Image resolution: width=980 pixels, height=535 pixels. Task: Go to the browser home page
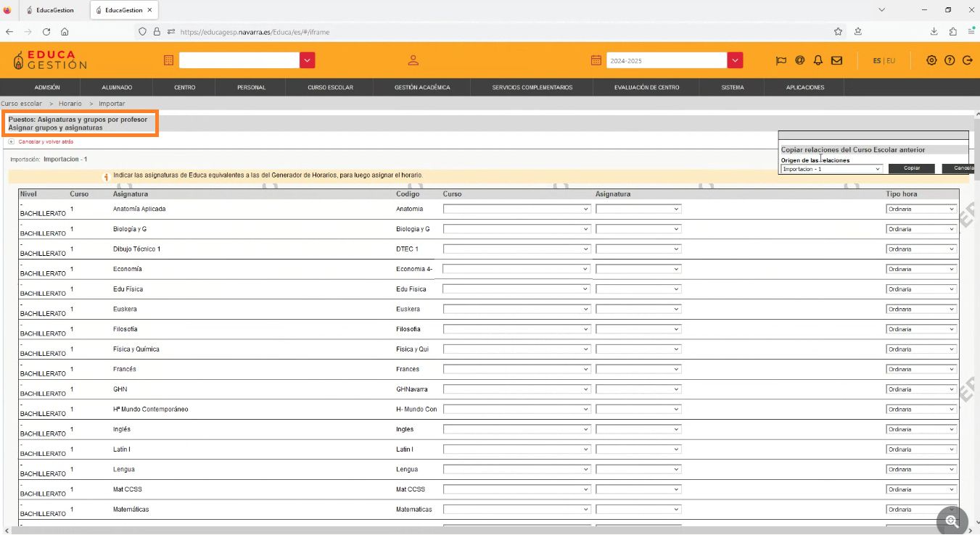click(x=65, y=32)
